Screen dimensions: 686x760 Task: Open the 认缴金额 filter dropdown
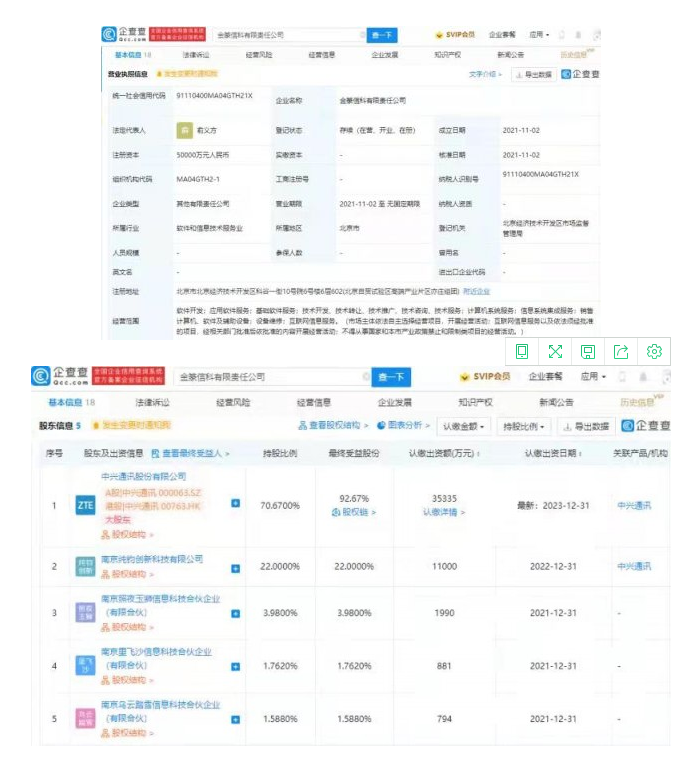[x=463, y=427]
